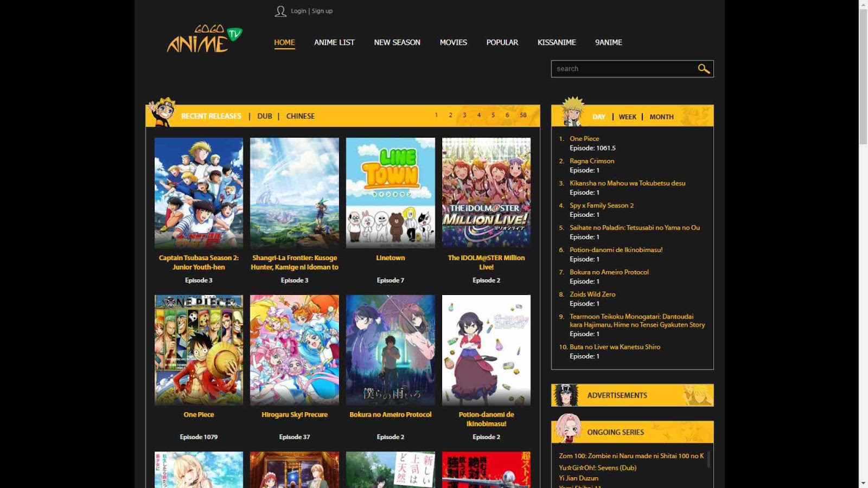
Task: Open the 9Anime menu link
Action: (609, 42)
